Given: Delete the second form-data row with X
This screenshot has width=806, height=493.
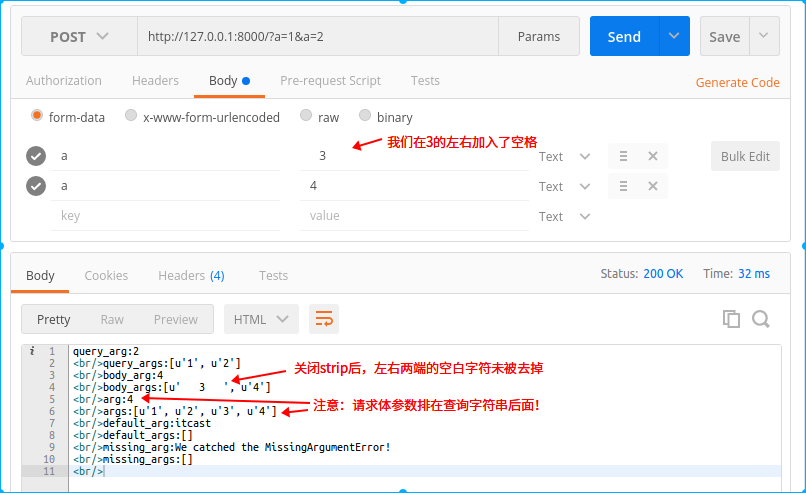Looking at the screenshot, I should click(x=652, y=186).
